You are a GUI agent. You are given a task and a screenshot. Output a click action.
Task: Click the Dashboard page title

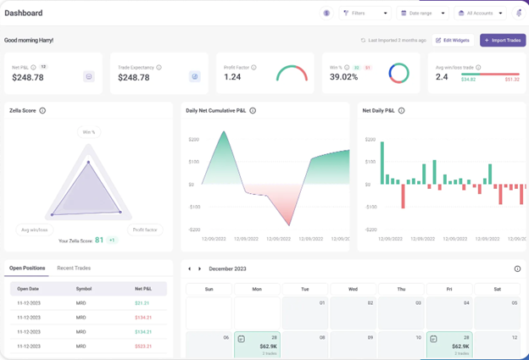[24, 13]
